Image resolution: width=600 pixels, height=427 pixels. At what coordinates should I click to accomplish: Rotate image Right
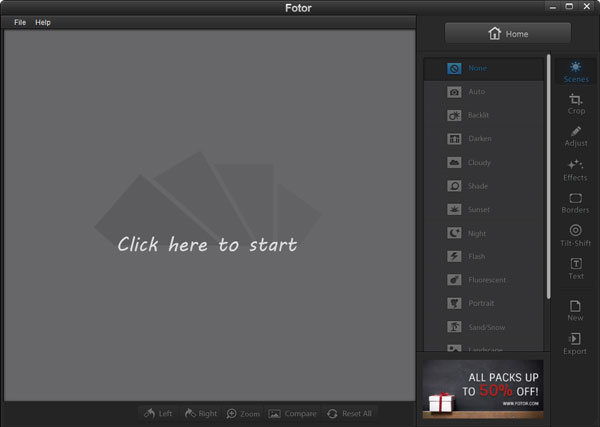click(199, 413)
